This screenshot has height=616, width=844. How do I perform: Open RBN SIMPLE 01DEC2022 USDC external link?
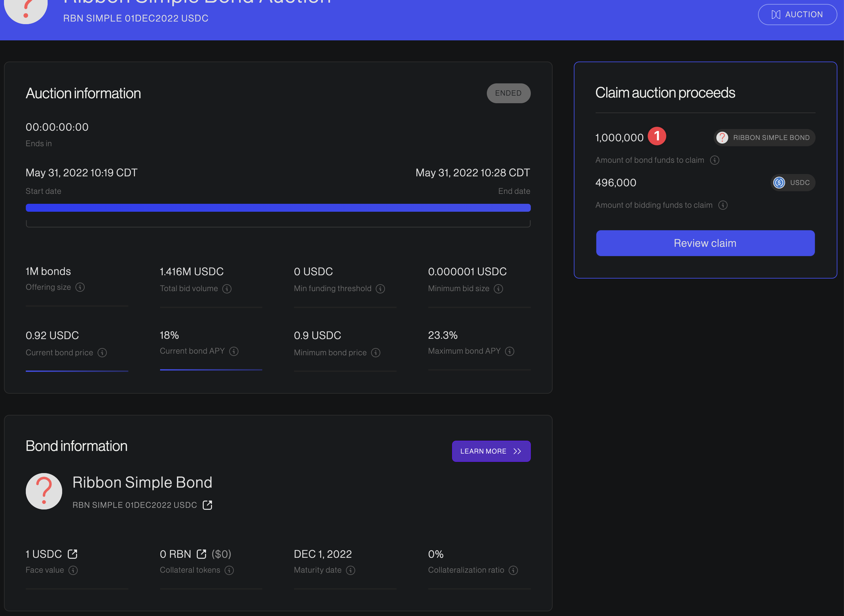click(207, 505)
